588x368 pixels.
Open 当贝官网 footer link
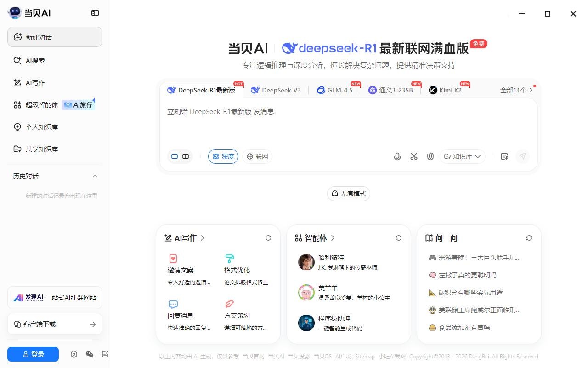tap(254, 356)
